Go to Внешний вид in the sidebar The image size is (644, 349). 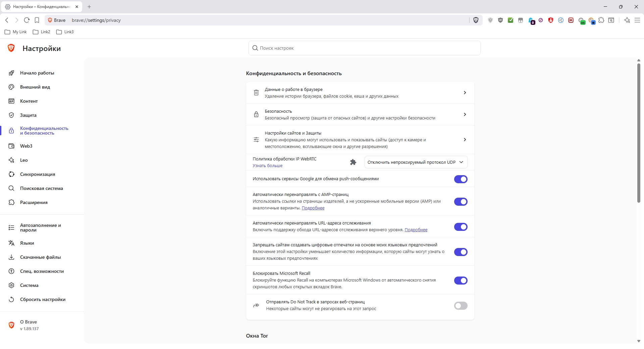tap(35, 87)
